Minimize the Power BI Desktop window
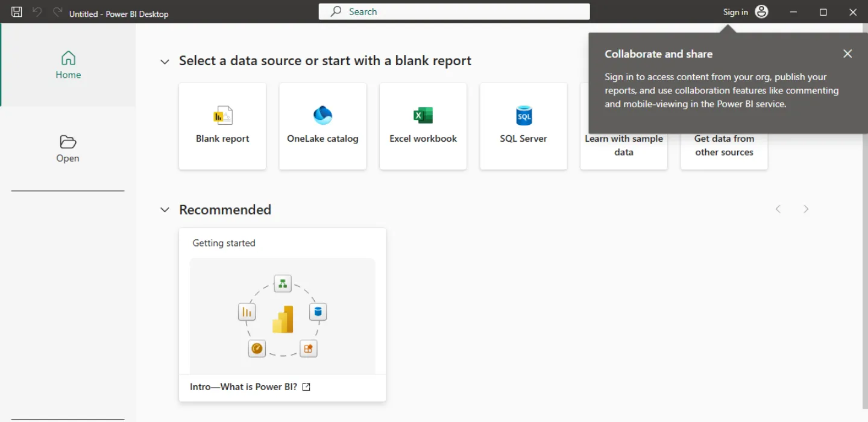The height and width of the screenshot is (422, 868). [x=793, y=12]
